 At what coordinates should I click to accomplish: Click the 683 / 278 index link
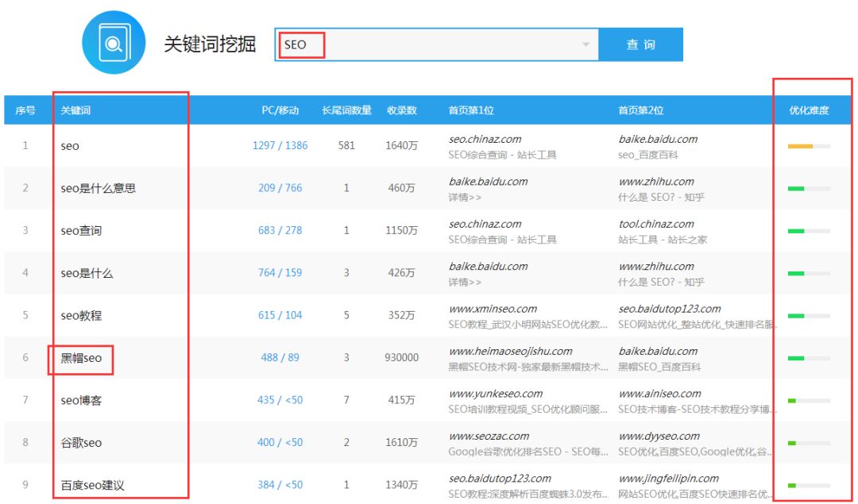[x=280, y=230]
